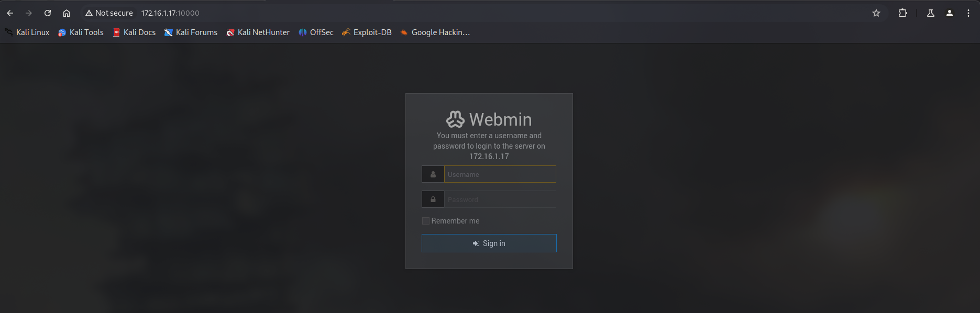This screenshot has height=313, width=980.
Task: Click the address bar URL
Action: tap(170, 13)
